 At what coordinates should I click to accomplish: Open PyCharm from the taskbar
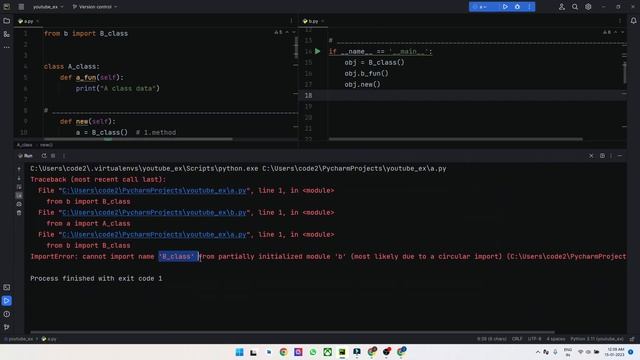(342, 352)
